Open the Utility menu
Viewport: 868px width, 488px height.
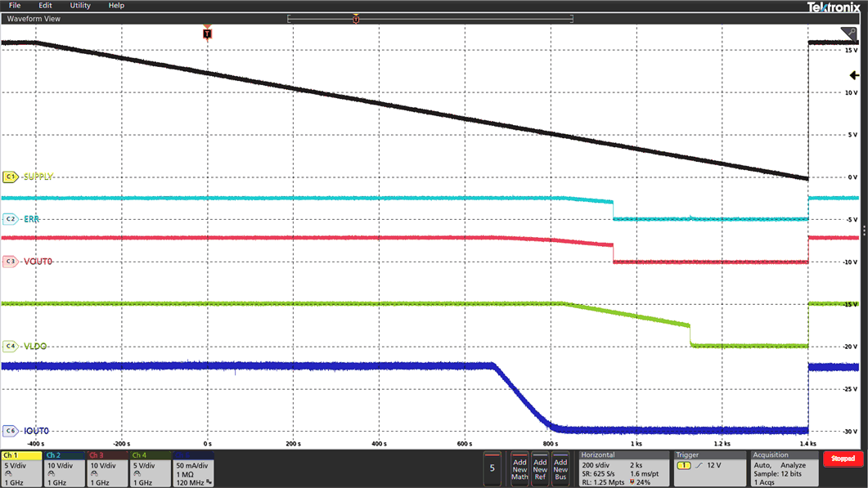point(79,5)
